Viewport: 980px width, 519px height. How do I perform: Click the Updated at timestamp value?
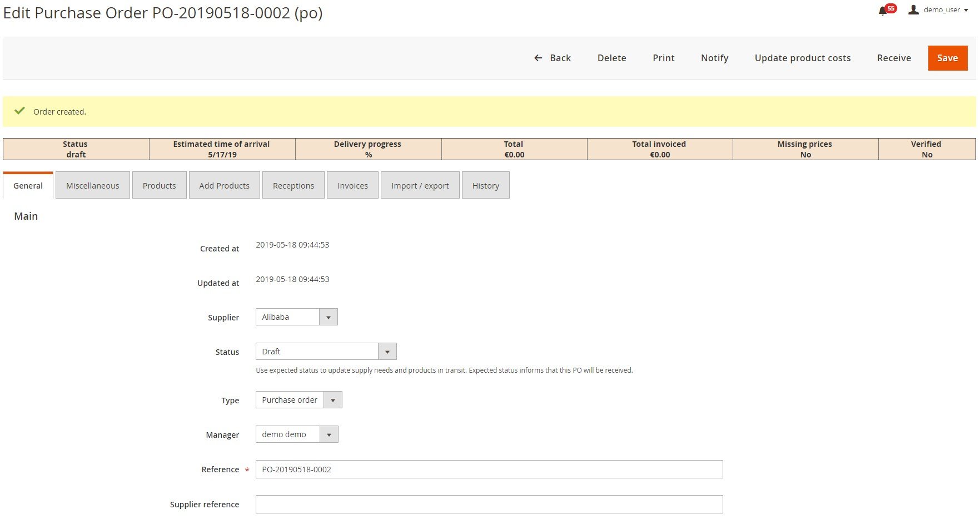292,279
